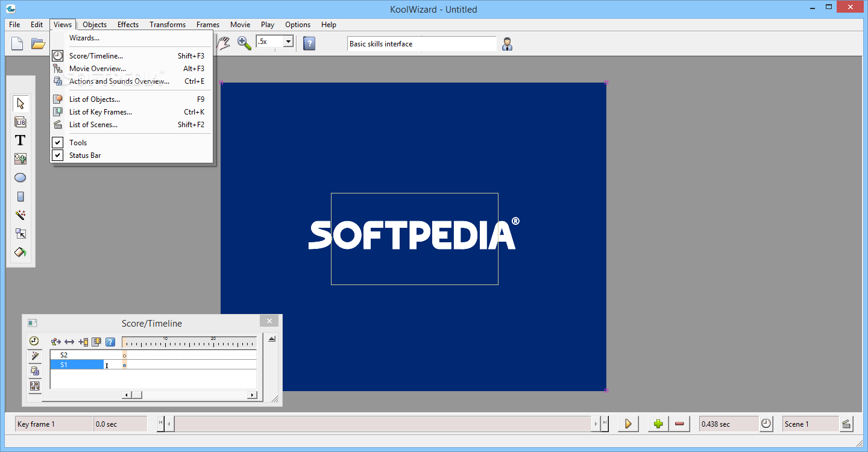This screenshot has width=868, height=452.
Task: Click the double-headed stretch arrow in timeline
Action: 69,342
